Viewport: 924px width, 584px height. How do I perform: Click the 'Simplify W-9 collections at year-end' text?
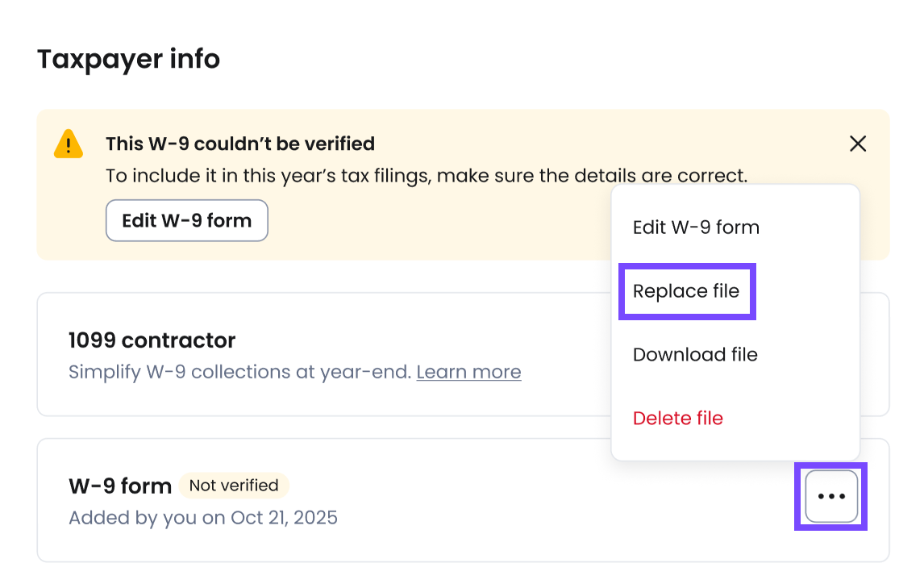coord(240,372)
